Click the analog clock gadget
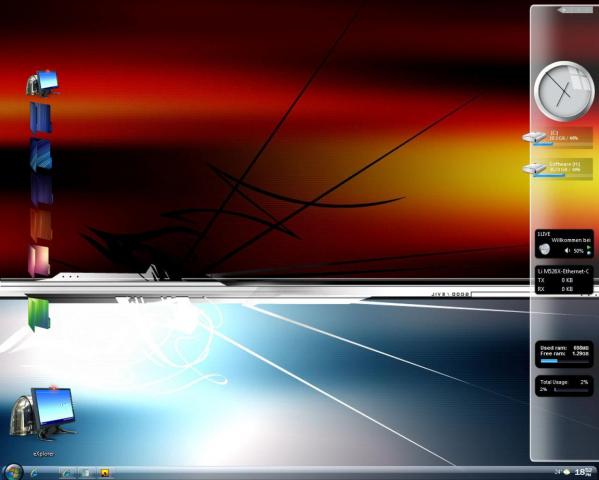The height and width of the screenshot is (480, 599). 564,91
